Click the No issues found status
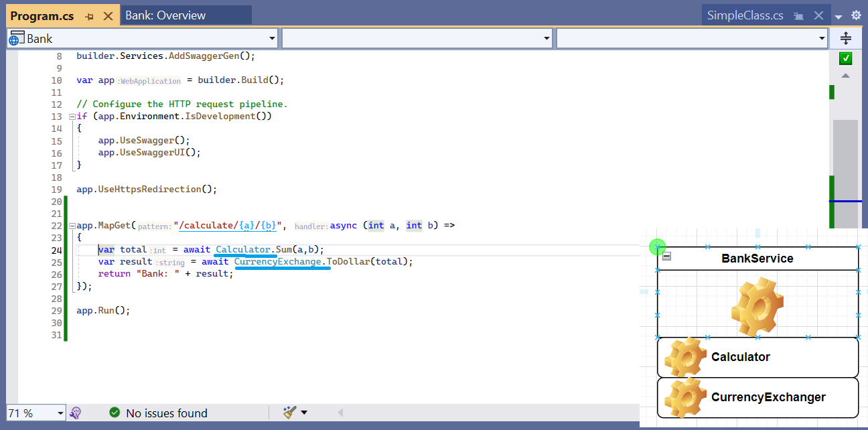Screen dimensions: 868x430 click(166, 413)
